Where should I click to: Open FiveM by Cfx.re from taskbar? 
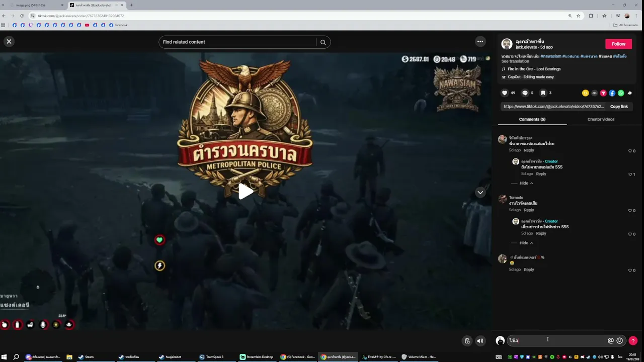coord(378,357)
